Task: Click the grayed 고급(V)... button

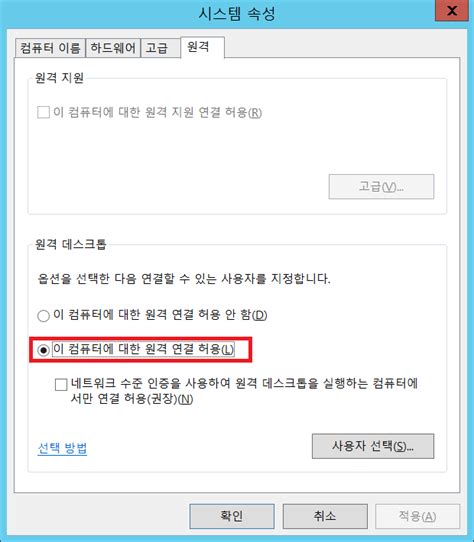Action: [381, 187]
